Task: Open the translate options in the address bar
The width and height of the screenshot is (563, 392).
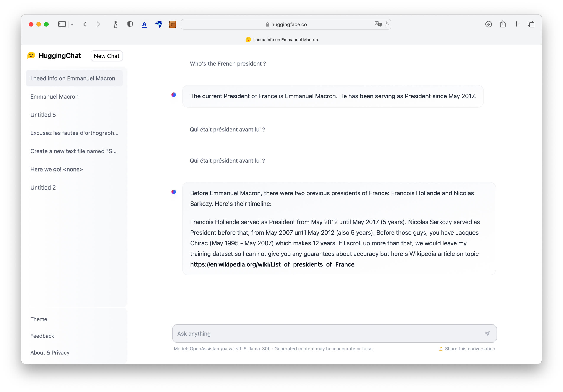Action: point(378,24)
